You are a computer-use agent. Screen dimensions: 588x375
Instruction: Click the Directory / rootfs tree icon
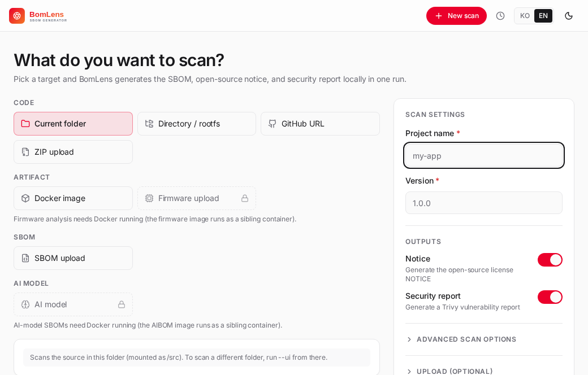click(149, 124)
